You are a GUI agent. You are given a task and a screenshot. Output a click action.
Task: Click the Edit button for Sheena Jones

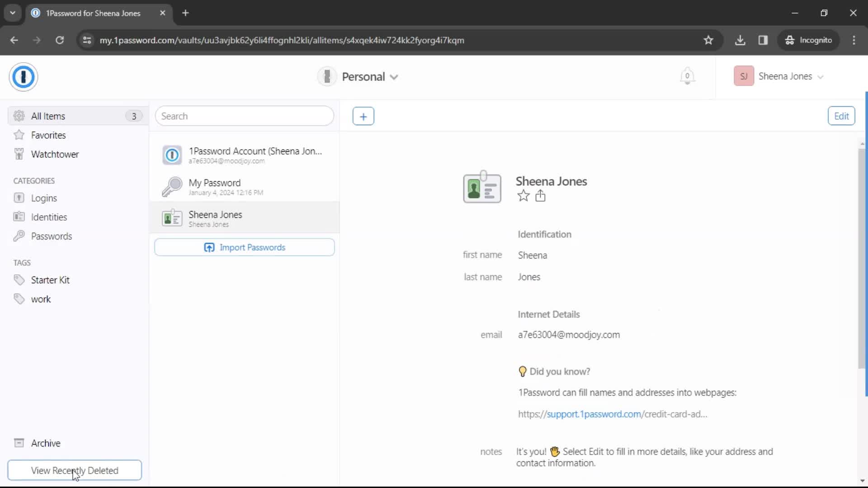pos(840,116)
